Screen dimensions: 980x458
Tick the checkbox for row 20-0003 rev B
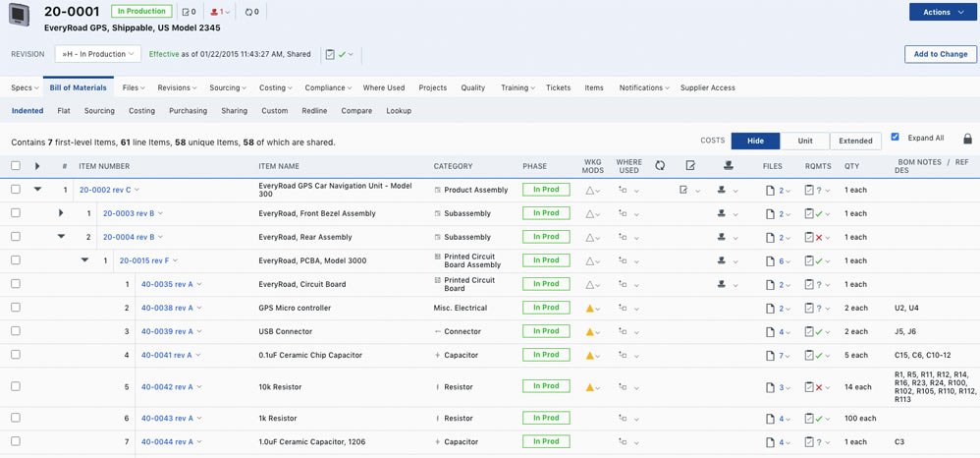[16, 212]
